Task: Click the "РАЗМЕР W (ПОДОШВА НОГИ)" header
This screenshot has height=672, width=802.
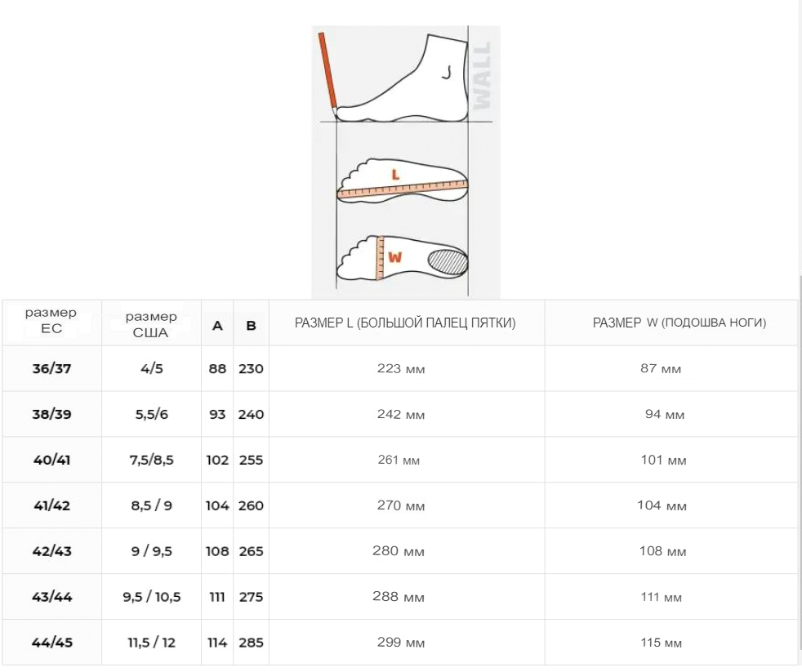Action: tap(679, 323)
